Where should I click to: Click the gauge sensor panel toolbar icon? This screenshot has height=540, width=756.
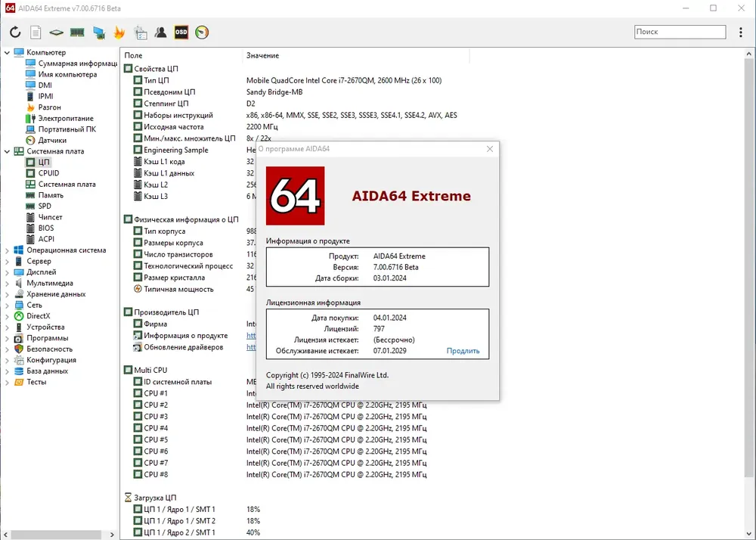point(202,33)
